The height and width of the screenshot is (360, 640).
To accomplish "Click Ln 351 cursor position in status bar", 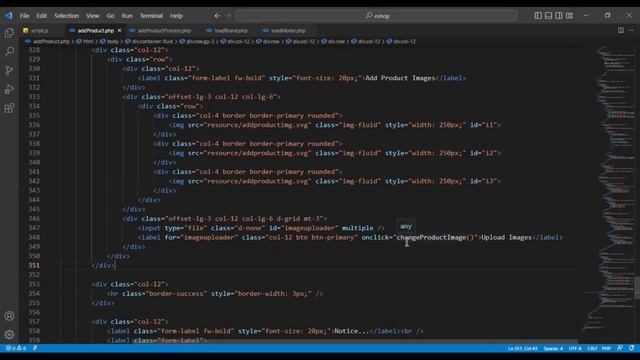I will pyautogui.click(x=522, y=348).
